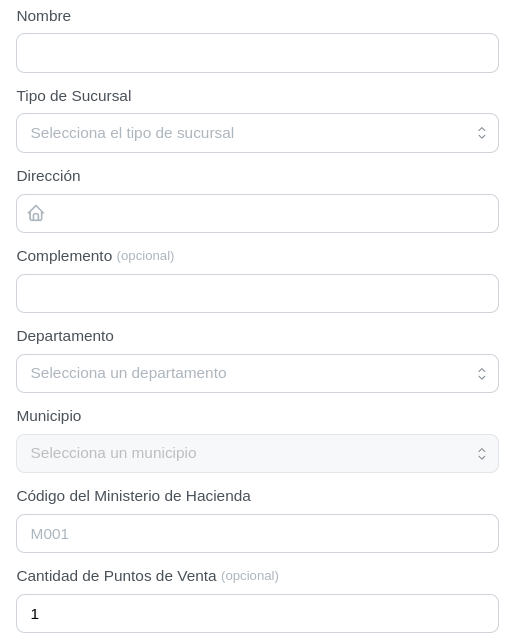This screenshot has height=644, width=512.
Task: Click the Departamento label
Action: point(65,336)
